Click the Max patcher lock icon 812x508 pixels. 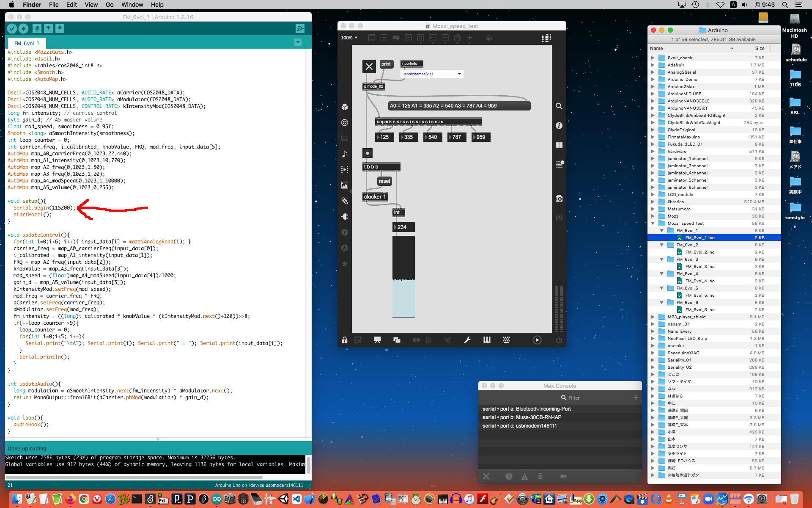pyautogui.click(x=345, y=340)
